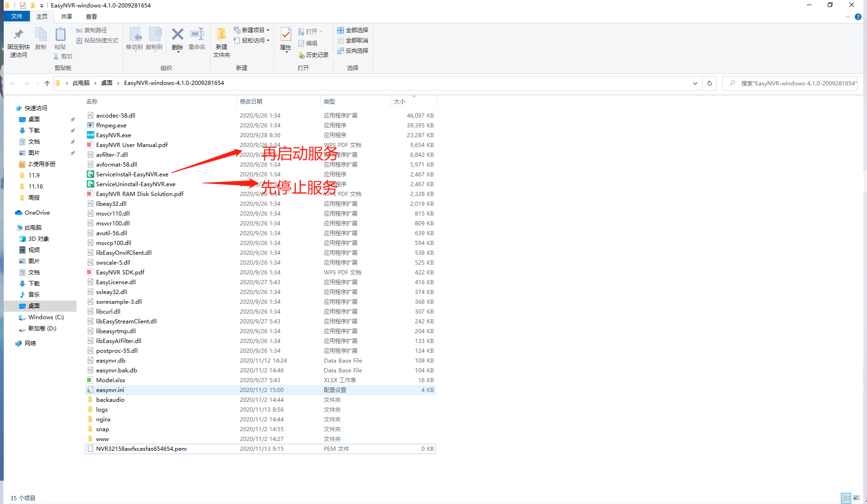Viewport: 867px width, 504px height.
Task: Select easynvr.ini file
Action: tap(110, 390)
